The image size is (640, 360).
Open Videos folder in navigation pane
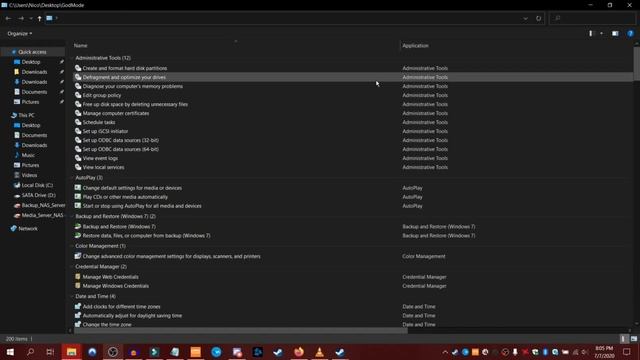pyautogui.click(x=29, y=175)
